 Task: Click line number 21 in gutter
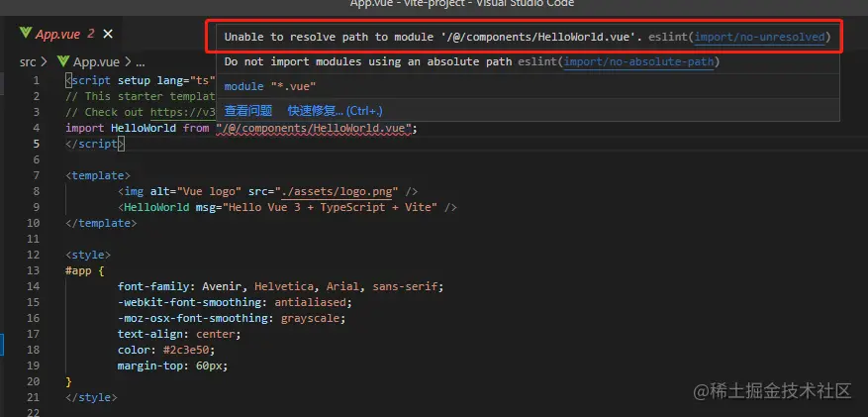(33, 397)
